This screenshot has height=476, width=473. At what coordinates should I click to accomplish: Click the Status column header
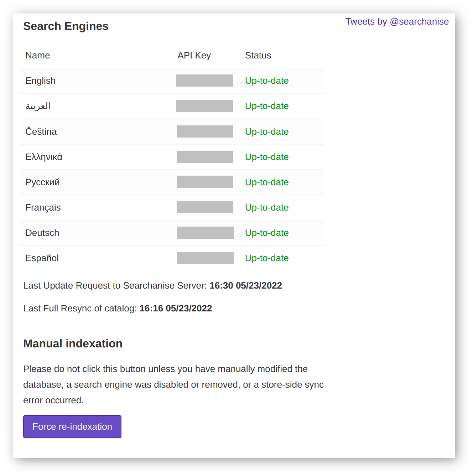click(258, 56)
